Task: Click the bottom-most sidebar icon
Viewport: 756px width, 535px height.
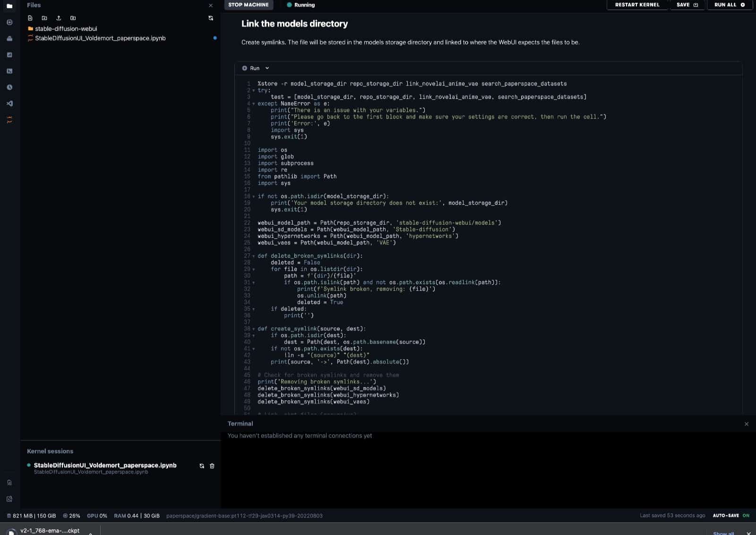Action: coord(9,499)
